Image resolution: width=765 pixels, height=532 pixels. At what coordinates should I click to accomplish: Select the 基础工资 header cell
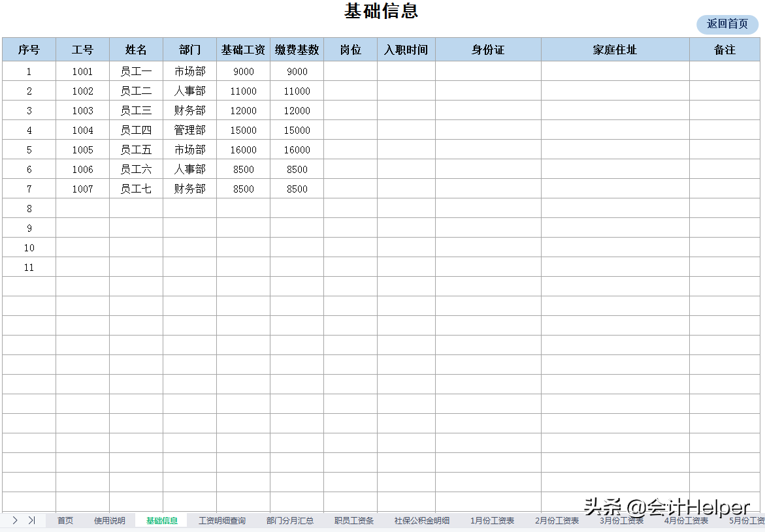pos(244,50)
